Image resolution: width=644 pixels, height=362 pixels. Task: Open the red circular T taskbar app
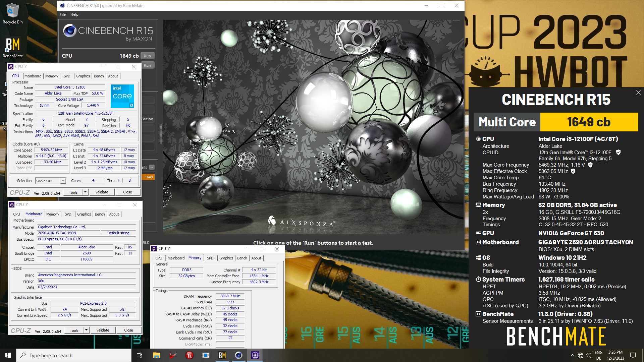[x=189, y=355]
